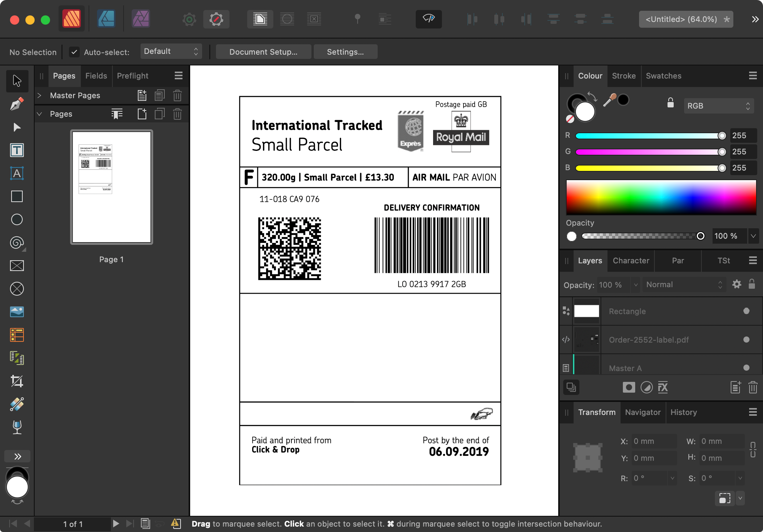
Task: Switch to Photo Persona
Action: (x=141, y=18)
